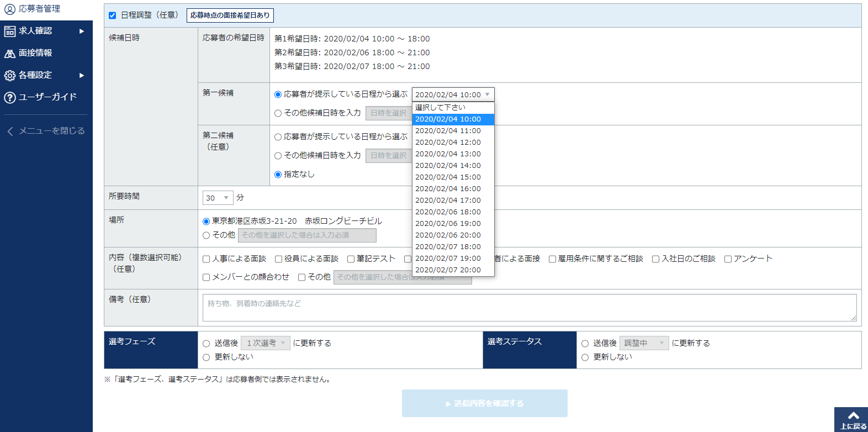Click the 各種設定 gear icon
This screenshot has height=432, width=868.
pyautogui.click(x=9, y=76)
